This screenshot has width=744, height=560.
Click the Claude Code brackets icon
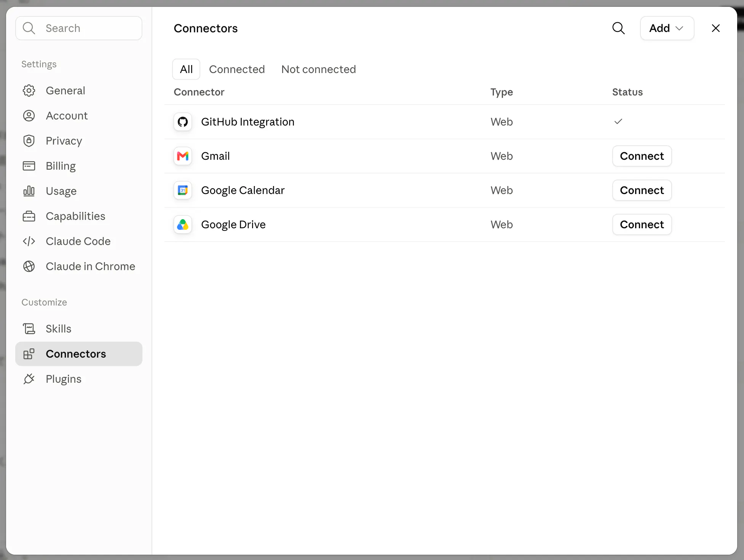click(29, 241)
